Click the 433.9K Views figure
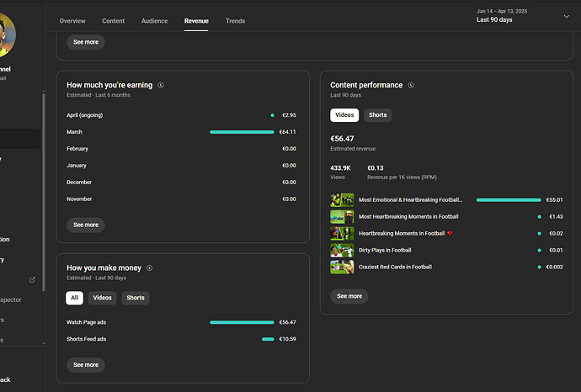 pyautogui.click(x=340, y=168)
